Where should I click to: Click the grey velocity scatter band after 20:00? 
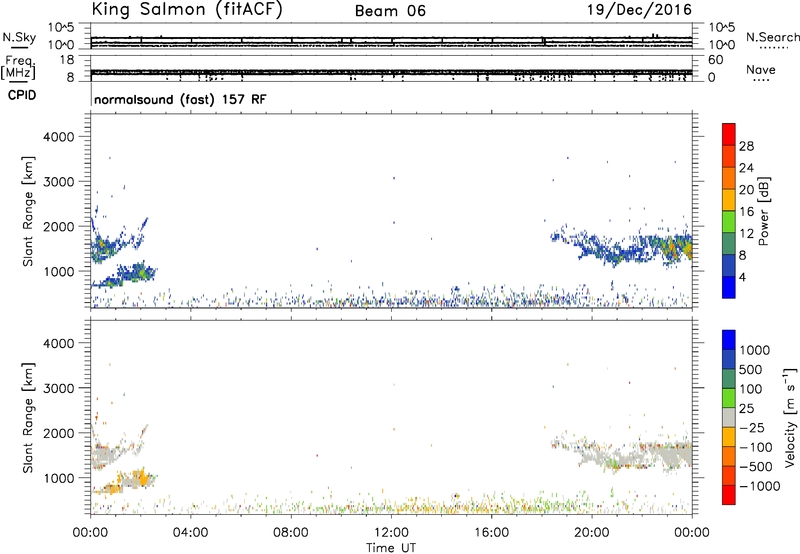(x=638, y=454)
